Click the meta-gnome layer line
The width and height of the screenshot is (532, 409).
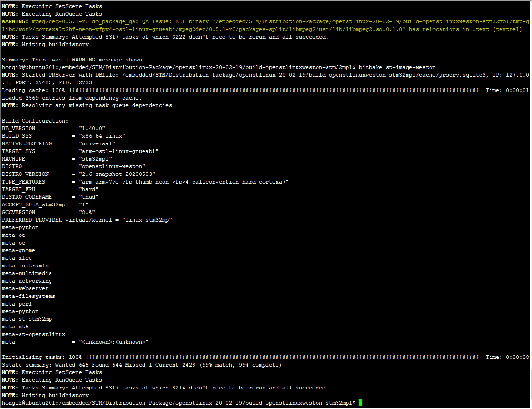18,251
